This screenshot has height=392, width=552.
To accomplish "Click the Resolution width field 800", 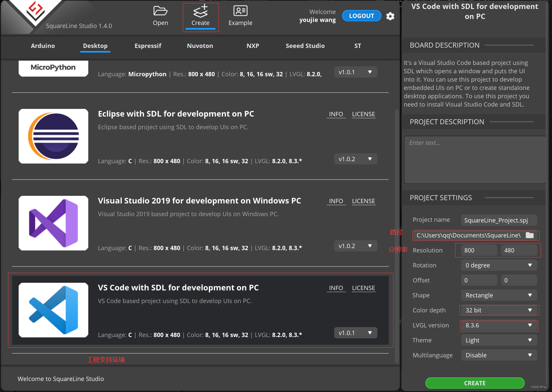I will 479,250.
